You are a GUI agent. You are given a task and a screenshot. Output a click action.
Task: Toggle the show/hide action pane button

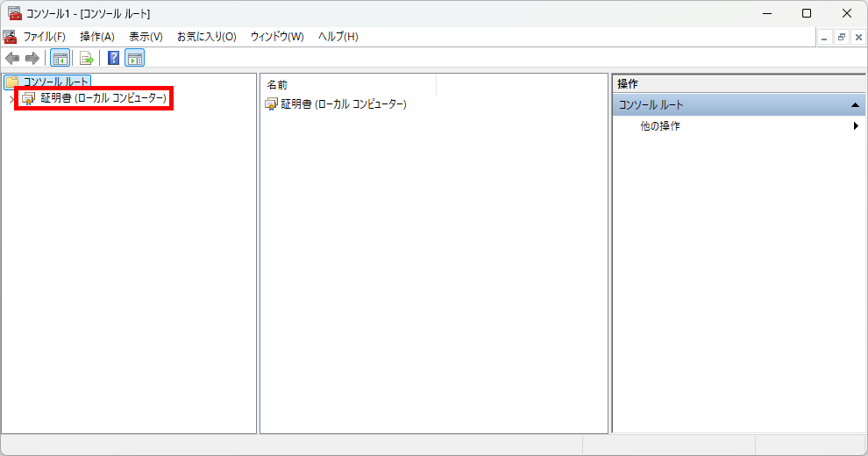click(135, 59)
